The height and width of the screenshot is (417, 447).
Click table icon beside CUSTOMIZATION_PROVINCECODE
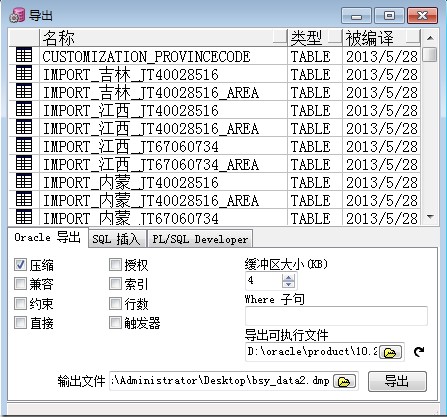pyautogui.click(x=24, y=55)
